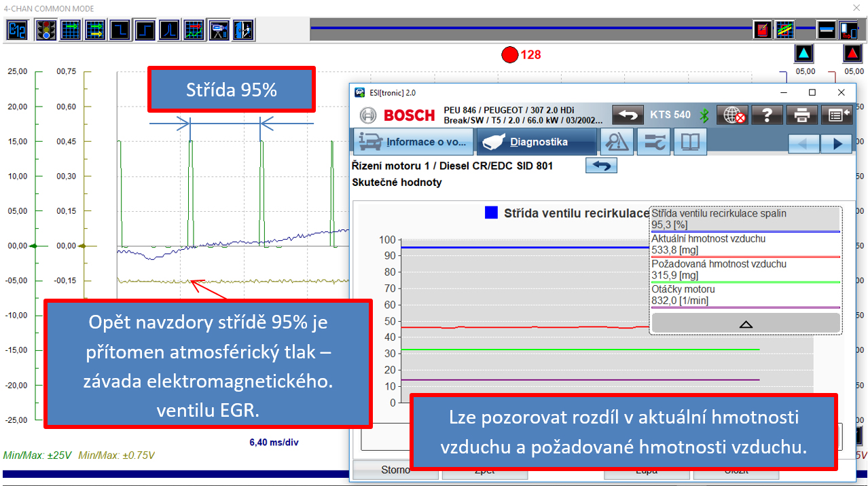Click the 6,40 ms/div time base label

[274, 443]
